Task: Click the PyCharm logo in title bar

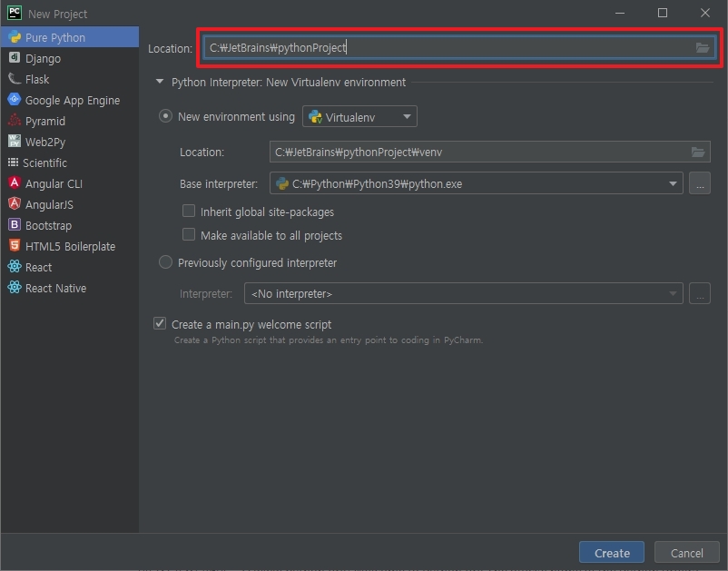Action: tap(15, 13)
